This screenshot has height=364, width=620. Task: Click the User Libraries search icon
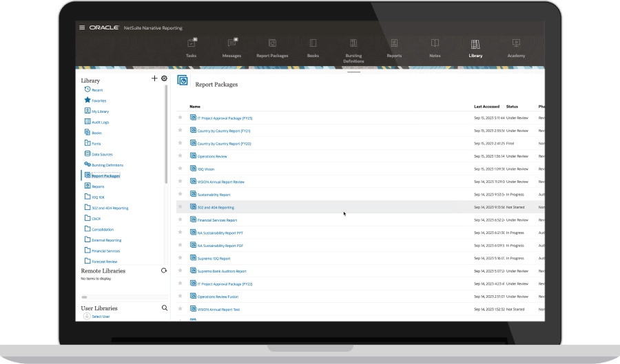(x=164, y=308)
